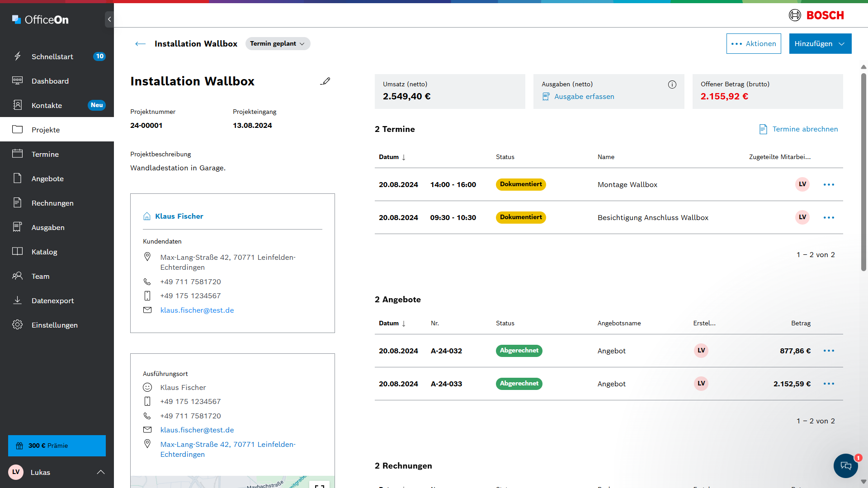Click the Termine abrechnen link

pos(798,129)
